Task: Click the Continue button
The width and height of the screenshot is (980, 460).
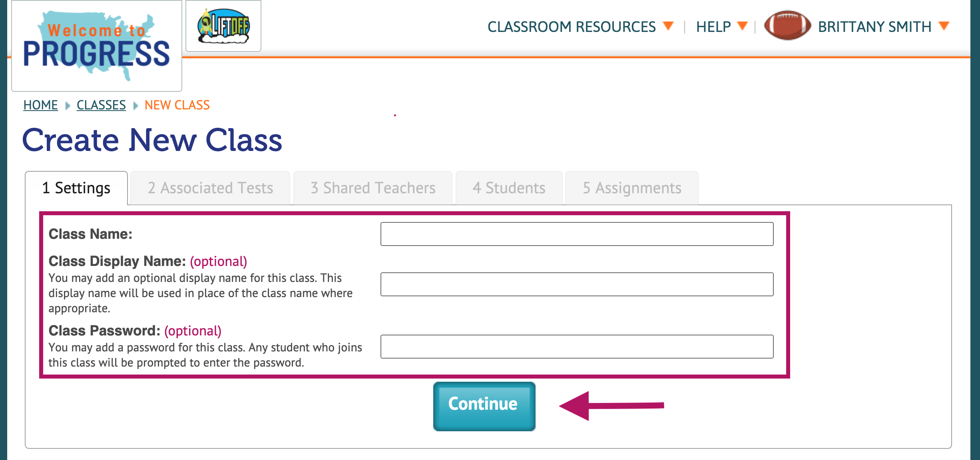Action: tap(484, 406)
